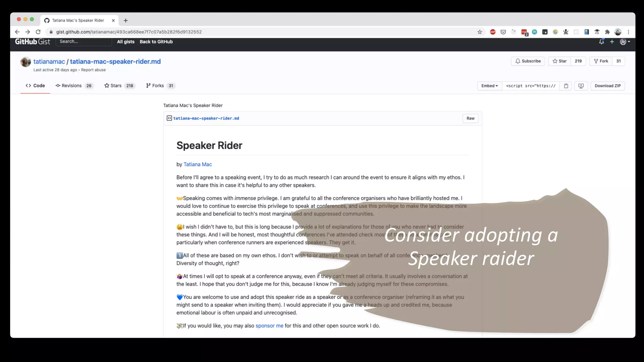Screen dimensions: 644x362
Task: Expand the Embed dropdown
Action: pyautogui.click(x=489, y=86)
